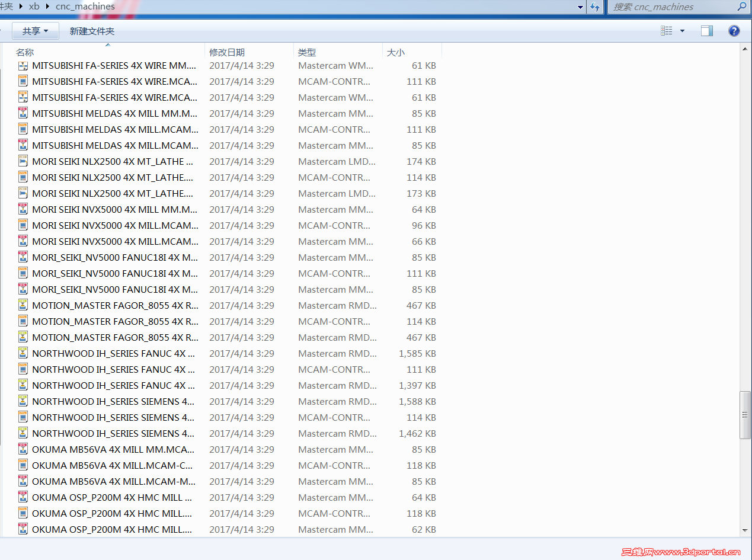Open the 共享 (Share) dropdown menu
This screenshot has width=752, height=560.
point(35,31)
